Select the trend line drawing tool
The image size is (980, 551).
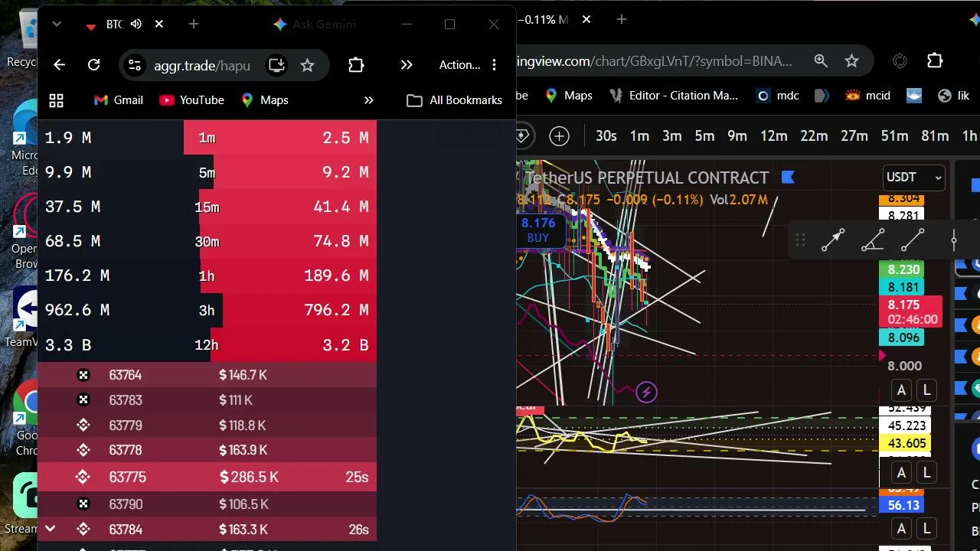pos(913,240)
